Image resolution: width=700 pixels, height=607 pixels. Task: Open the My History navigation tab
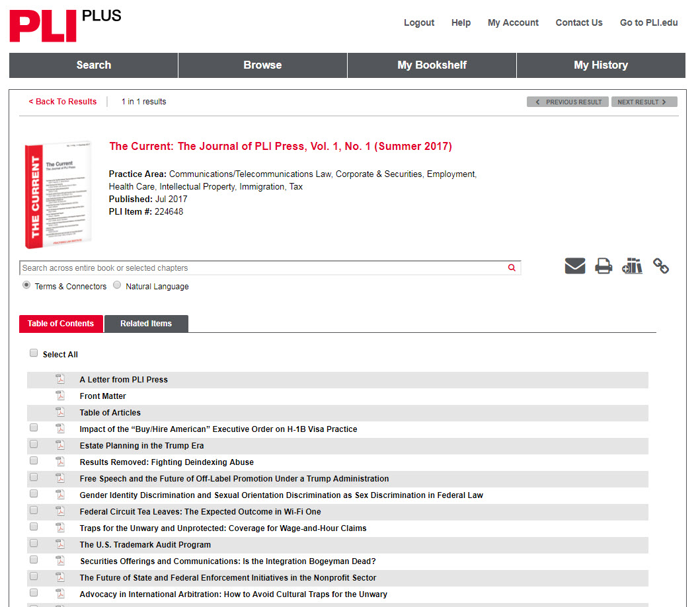[601, 65]
